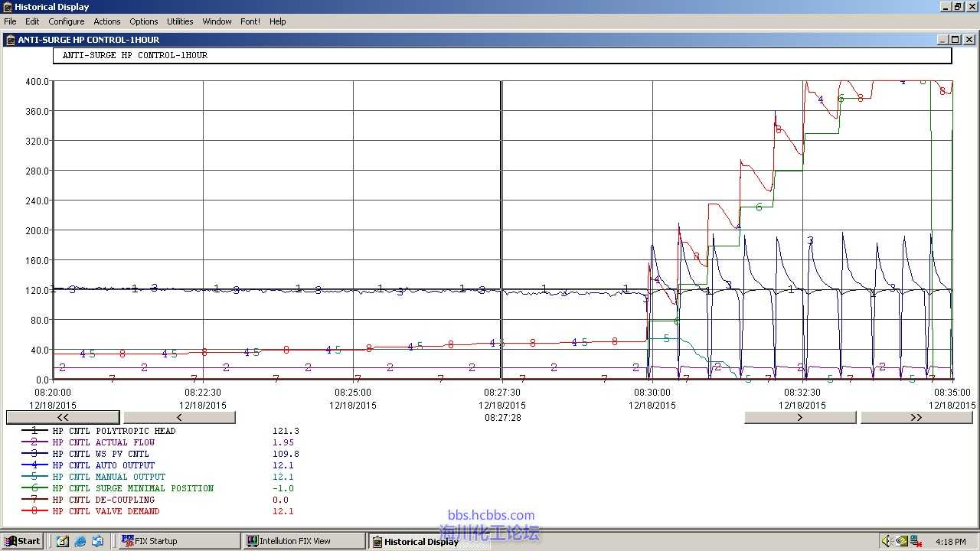
Task: Click the chart window's control menu icon
Action: point(10,40)
